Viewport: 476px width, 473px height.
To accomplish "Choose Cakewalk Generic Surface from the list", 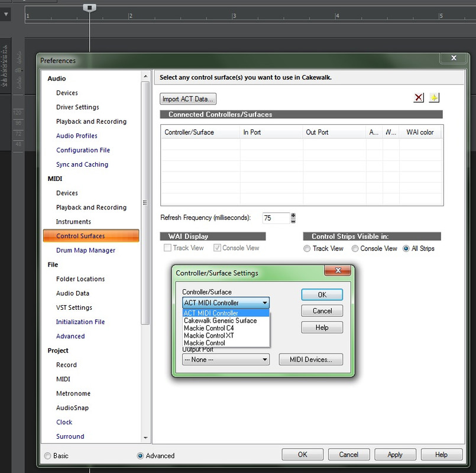I will point(226,320).
